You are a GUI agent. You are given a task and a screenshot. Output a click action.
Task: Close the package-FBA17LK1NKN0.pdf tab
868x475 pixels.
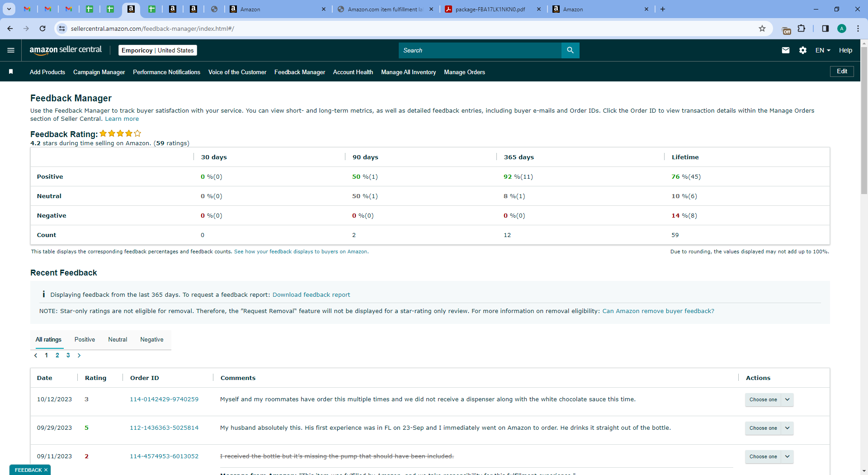coord(539,9)
